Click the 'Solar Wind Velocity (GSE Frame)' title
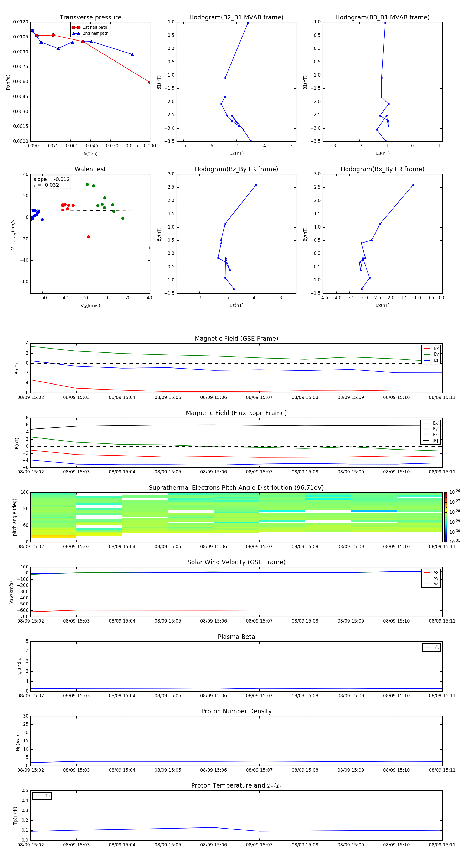 236,562
